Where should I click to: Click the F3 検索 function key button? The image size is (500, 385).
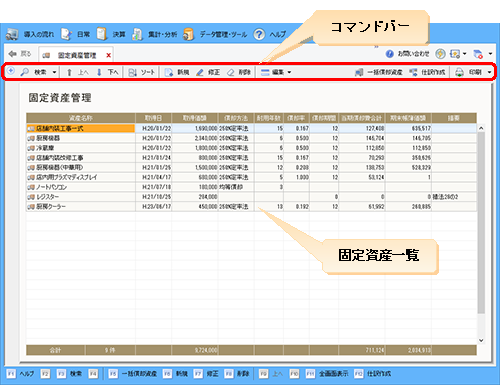coord(69,374)
